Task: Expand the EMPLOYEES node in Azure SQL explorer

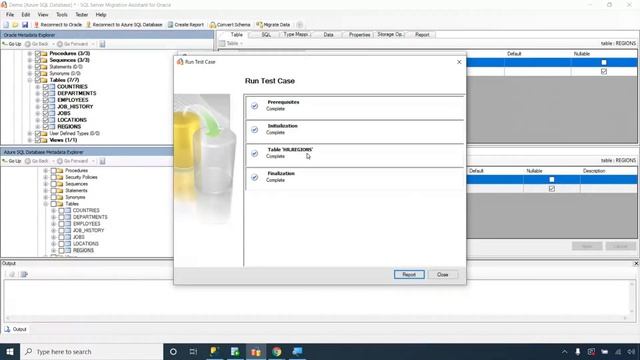Action: pos(53,224)
